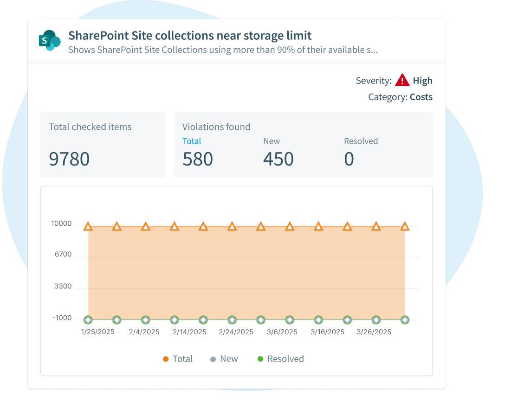
Task: Click the green Resolved legend dot
Action: [260, 359]
